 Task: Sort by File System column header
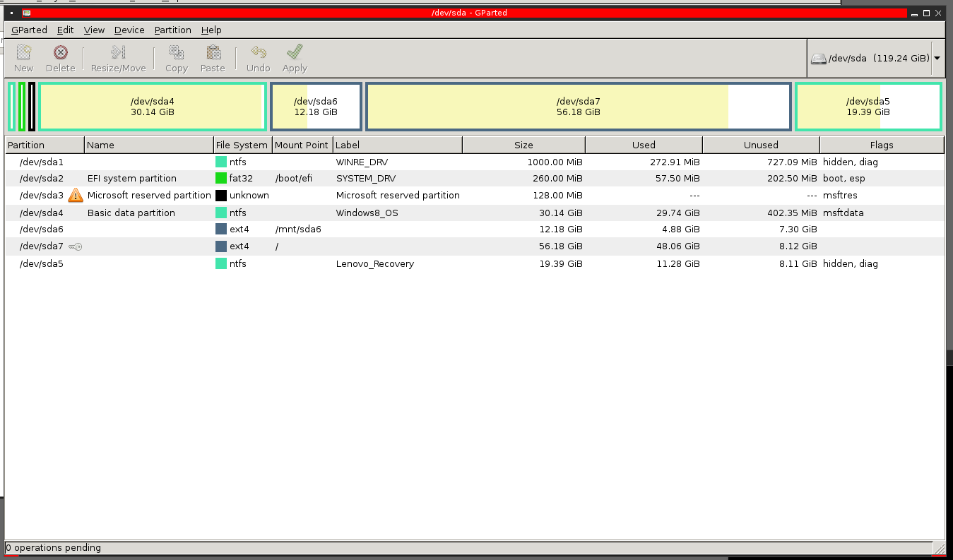click(242, 145)
